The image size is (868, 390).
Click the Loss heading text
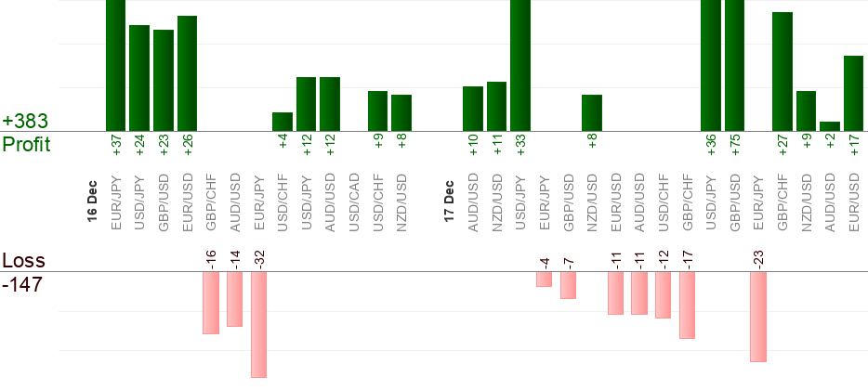click(x=22, y=261)
